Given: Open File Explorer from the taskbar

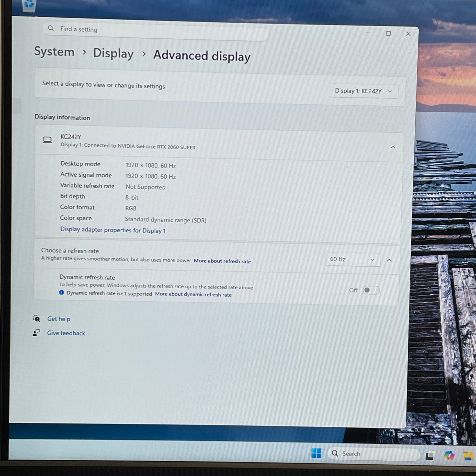Looking at the screenshot, I should (x=469, y=456).
